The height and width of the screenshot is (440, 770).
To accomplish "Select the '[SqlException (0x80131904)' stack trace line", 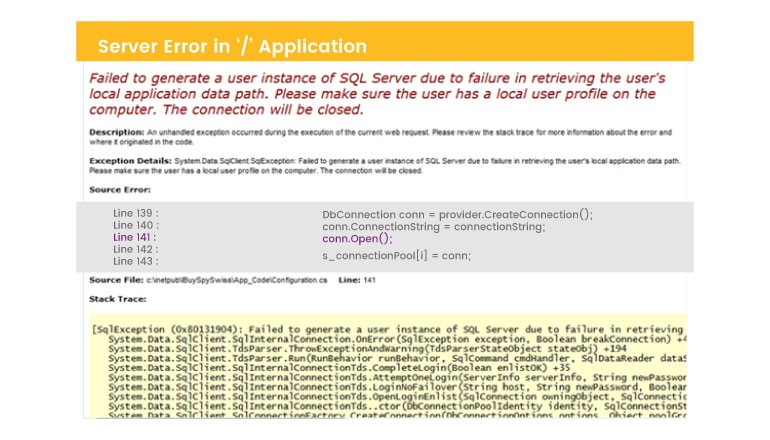I will click(388, 329).
